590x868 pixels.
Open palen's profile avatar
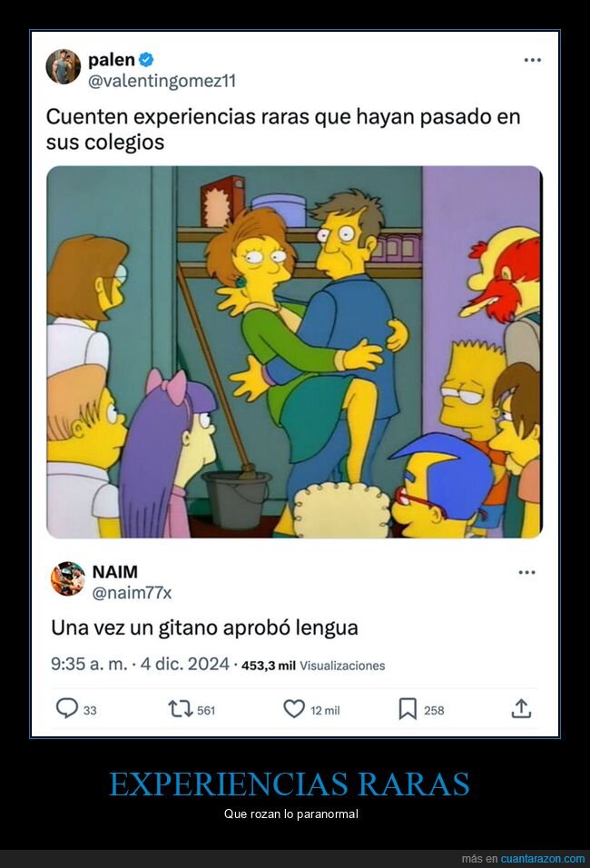[64, 66]
